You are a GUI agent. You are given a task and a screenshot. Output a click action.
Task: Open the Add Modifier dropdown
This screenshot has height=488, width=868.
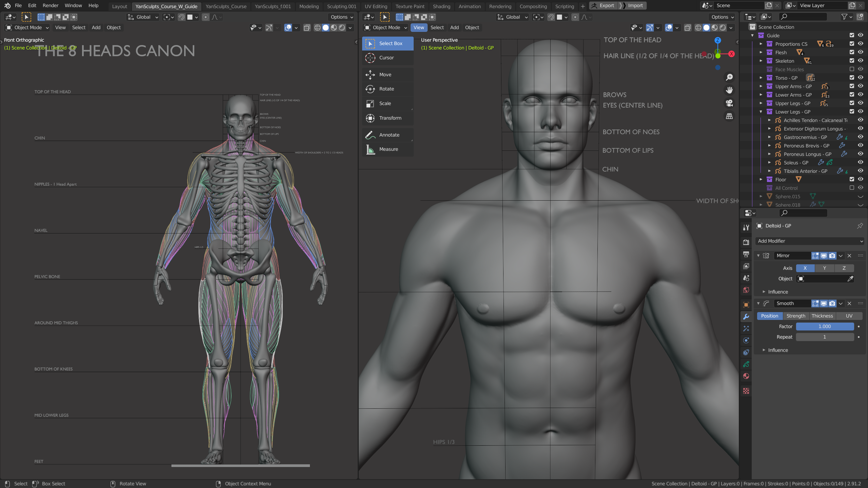point(810,241)
